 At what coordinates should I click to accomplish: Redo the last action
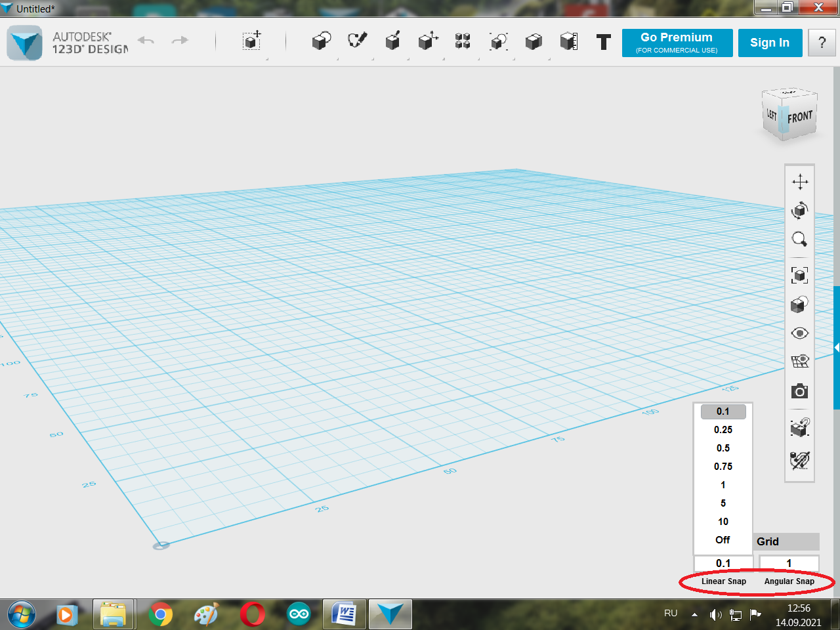[x=180, y=41]
